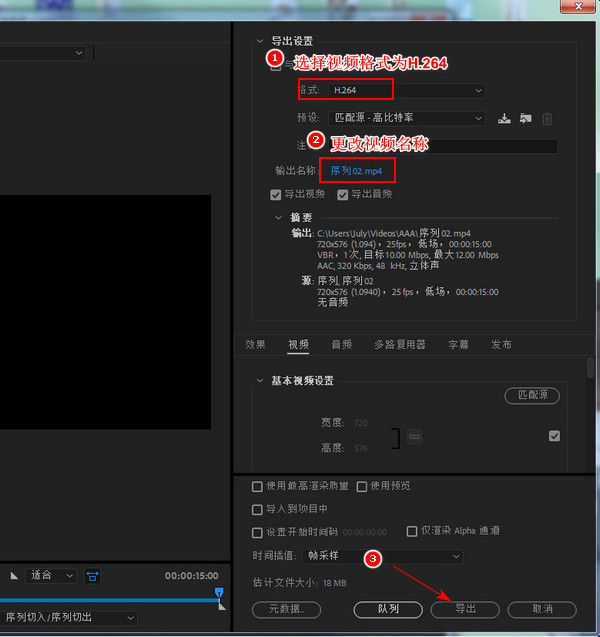Toggle the width-height link icon

click(x=414, y=437)
